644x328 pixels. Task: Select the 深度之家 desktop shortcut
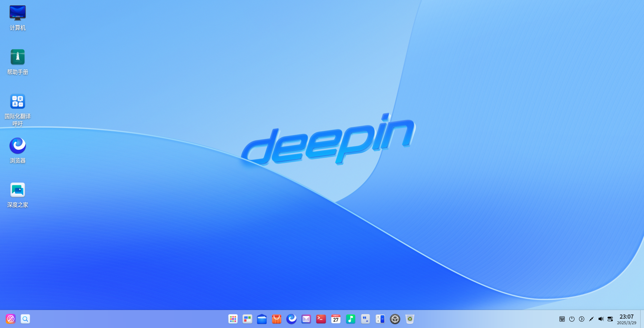[x=18, y=195]
